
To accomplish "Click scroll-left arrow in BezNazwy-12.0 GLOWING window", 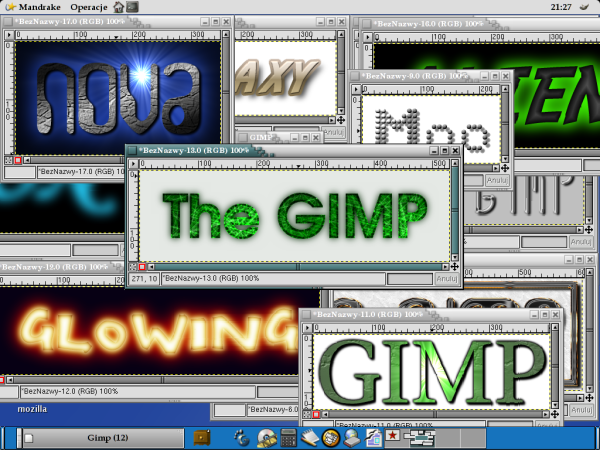I will pos(10,380).
